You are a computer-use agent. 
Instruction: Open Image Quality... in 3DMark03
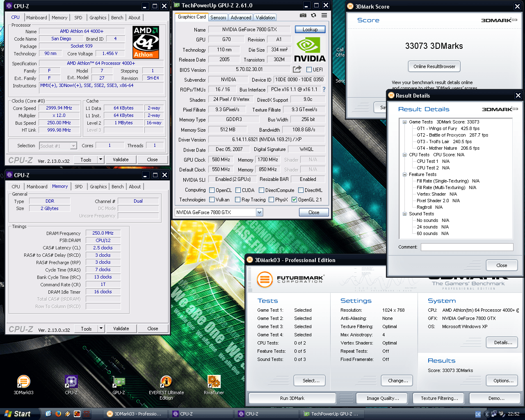point(383,398)
